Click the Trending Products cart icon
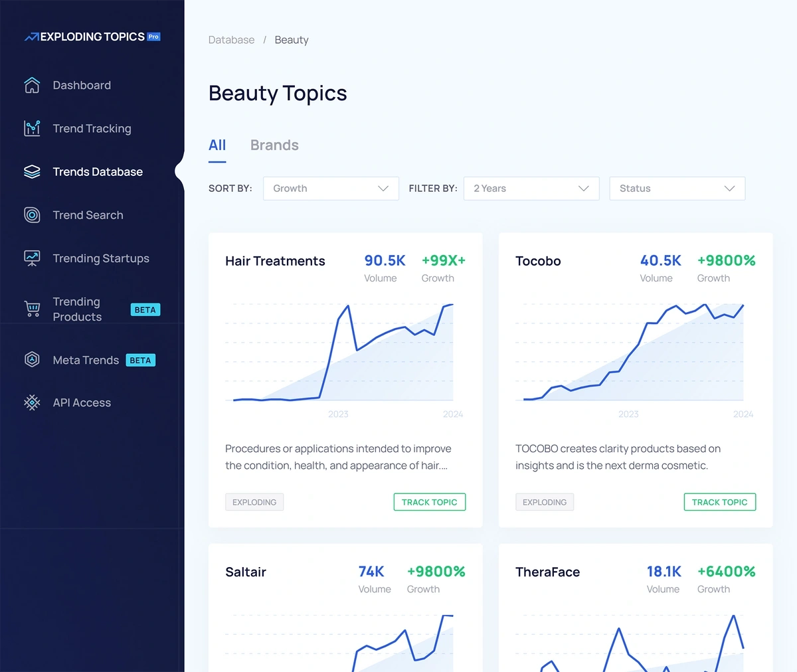Image resolution: width=797 pixels, height=672 pixels. pos(32,309)
